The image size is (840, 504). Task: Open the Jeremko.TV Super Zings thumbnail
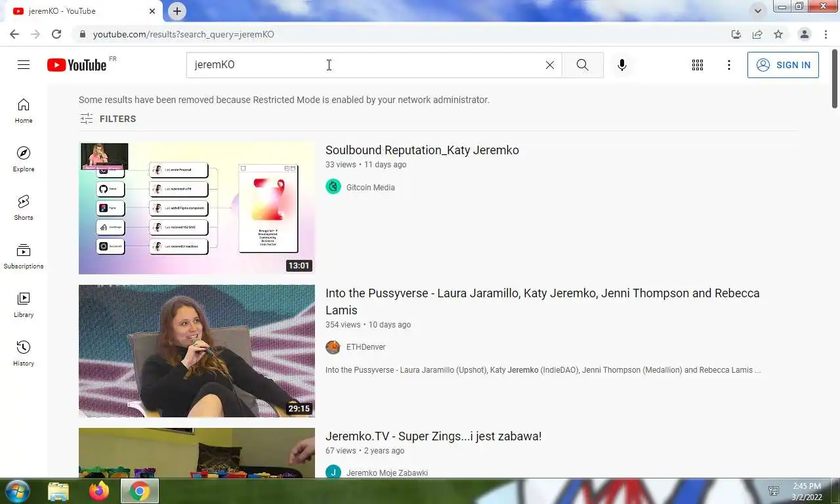point(197,453)
